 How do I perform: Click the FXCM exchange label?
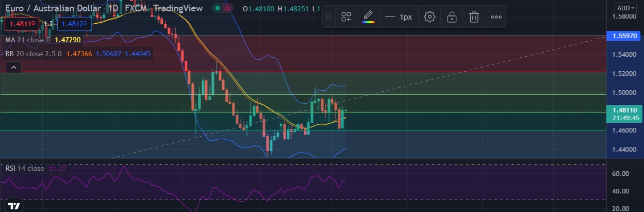(x=136, y=9)
